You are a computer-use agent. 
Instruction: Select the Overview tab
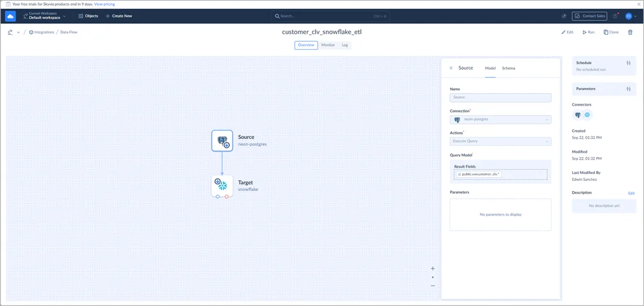(x=306, y=45)
